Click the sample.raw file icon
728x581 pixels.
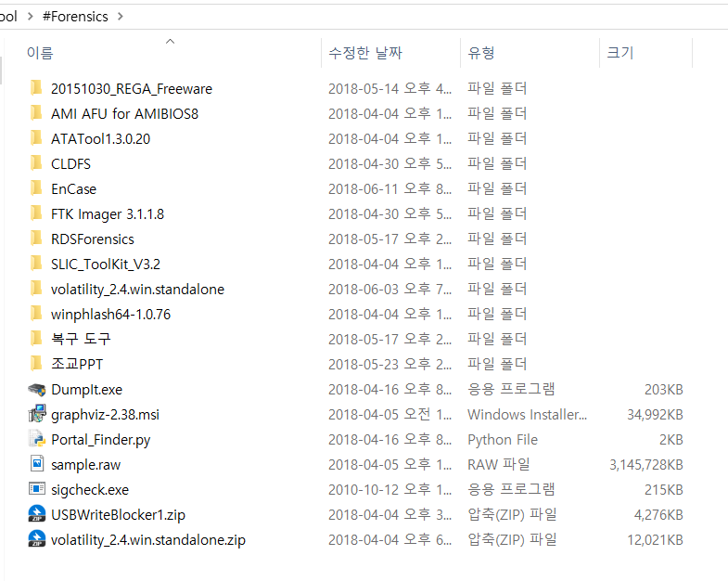point(37,464)
